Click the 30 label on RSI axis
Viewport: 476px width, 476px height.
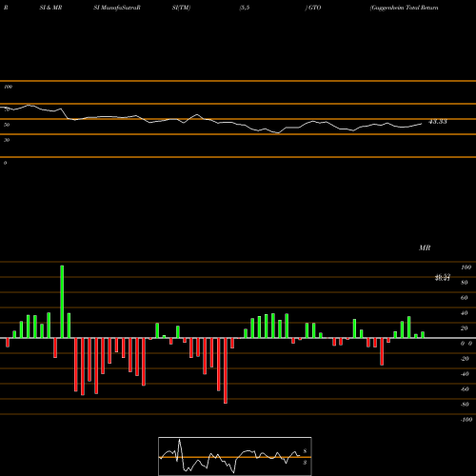click(7, 140)
